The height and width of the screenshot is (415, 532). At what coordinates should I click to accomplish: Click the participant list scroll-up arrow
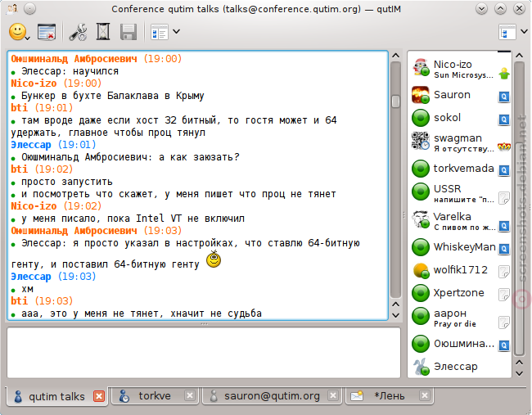519,55
